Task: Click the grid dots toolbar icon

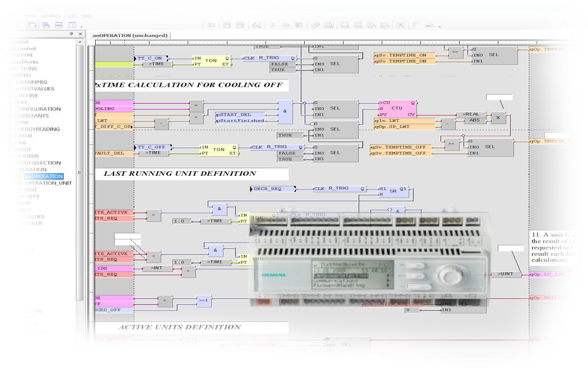Action: [x=416, y=25]
